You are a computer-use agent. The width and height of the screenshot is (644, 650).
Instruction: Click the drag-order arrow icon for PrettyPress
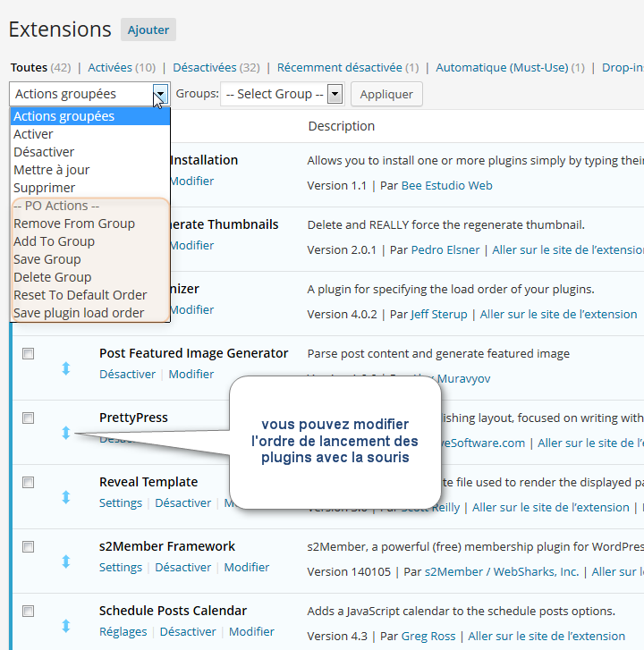[x=66, y=433]
